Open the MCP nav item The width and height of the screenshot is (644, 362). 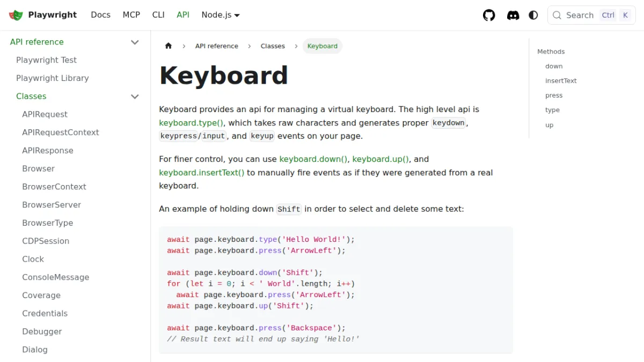point(131,15)
